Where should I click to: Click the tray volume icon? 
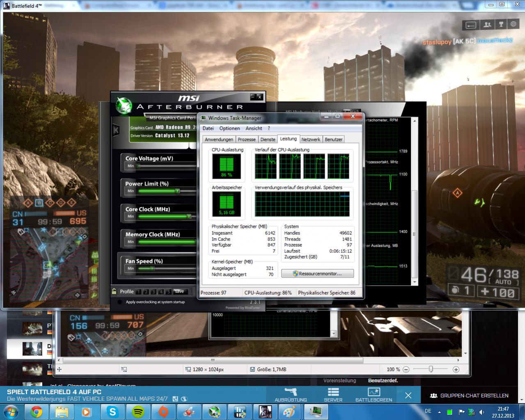pyautogui.click(x=482, y=412)
